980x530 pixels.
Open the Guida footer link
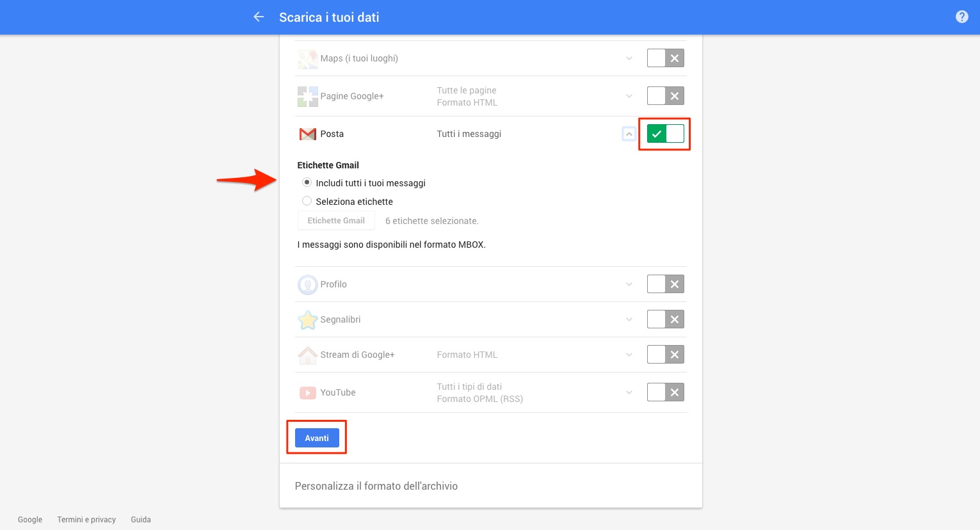(x=141, y=520)
